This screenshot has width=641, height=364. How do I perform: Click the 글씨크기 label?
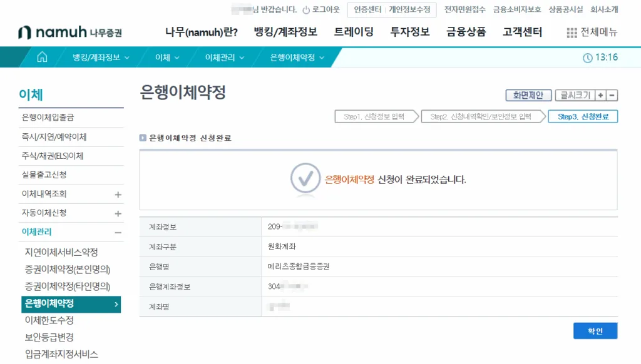(575, 95)
